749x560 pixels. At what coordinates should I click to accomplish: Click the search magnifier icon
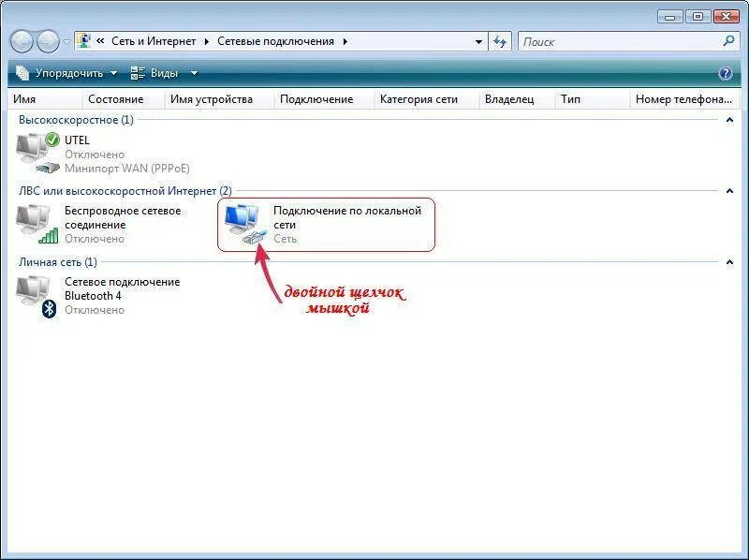coord(728,41)
